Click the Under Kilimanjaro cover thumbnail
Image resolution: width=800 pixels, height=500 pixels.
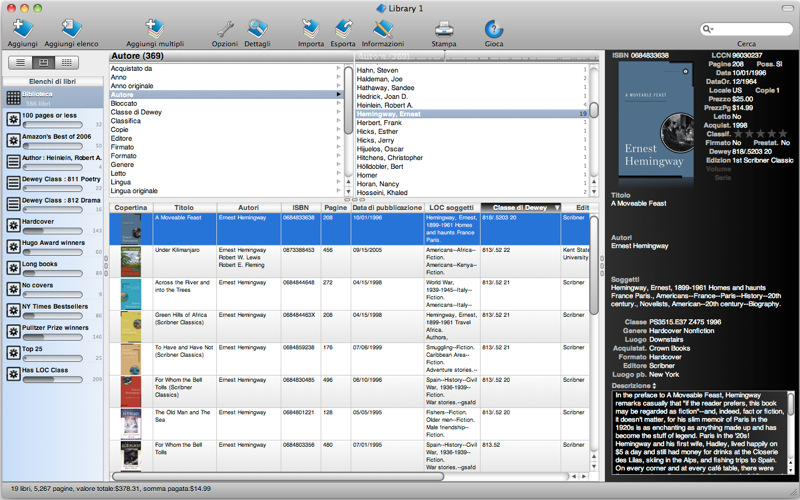[131, 262]
